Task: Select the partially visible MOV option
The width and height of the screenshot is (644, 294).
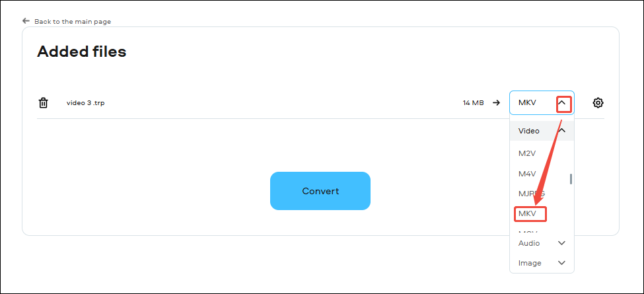Action: [527, 233]
